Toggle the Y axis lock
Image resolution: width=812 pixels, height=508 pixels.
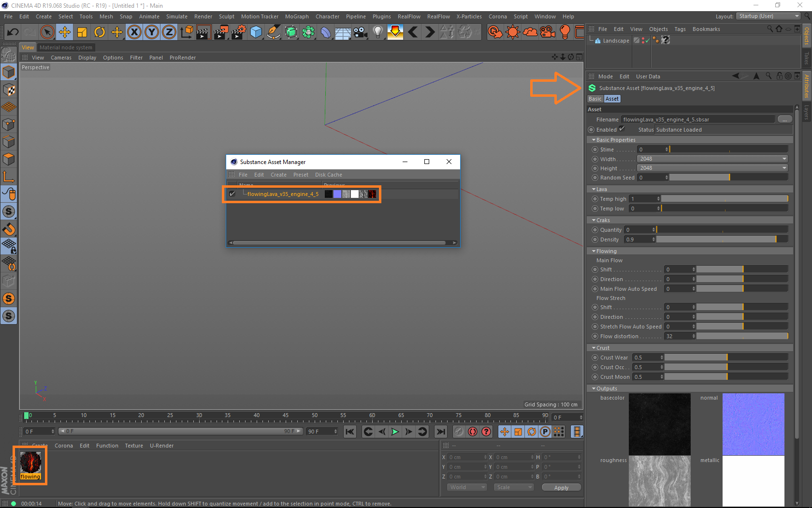152,32
